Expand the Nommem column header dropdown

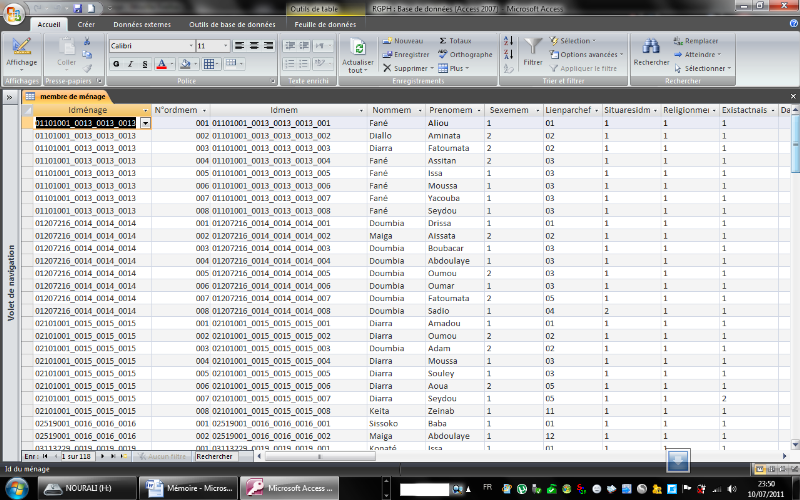click(420, 109)
